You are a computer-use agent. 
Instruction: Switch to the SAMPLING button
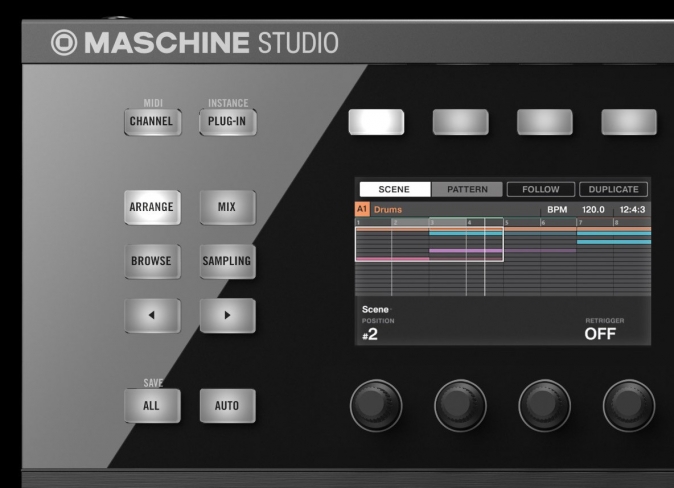[x=227, y=261]
